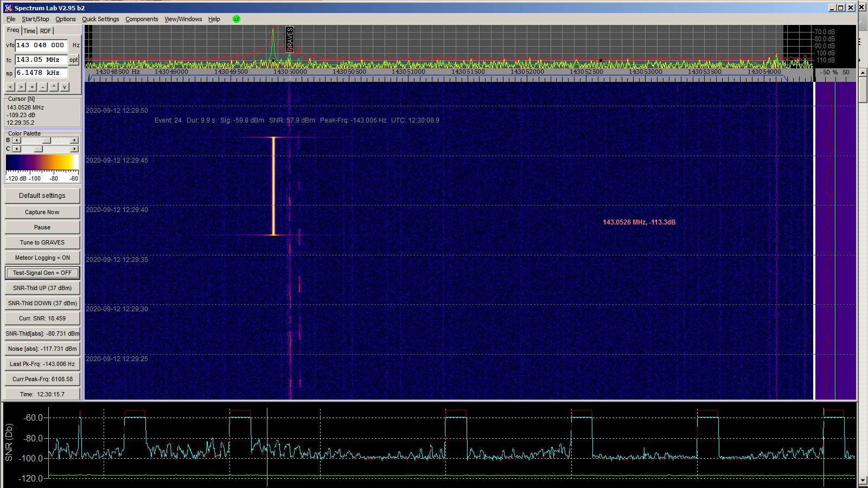The image size is (868, 488).
Task: Click SNR-Thld DOWN (37 dBm) button
Action: [42, 303]
